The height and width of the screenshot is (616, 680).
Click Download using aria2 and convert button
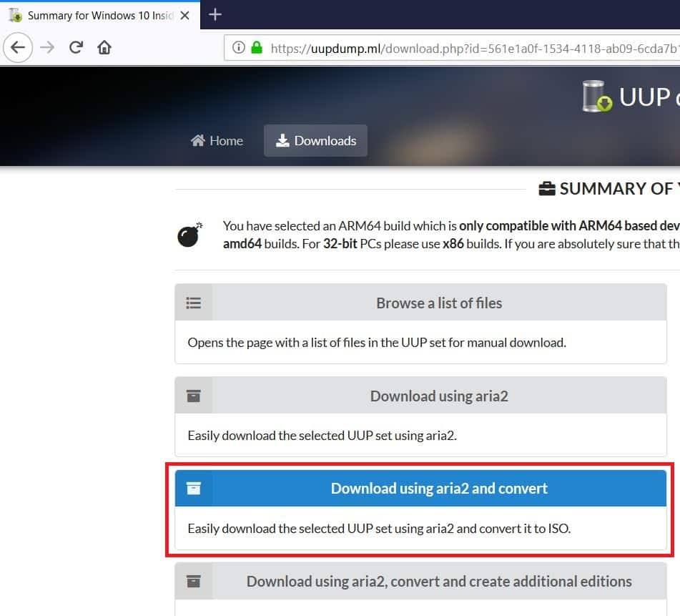tap(420, 488)
